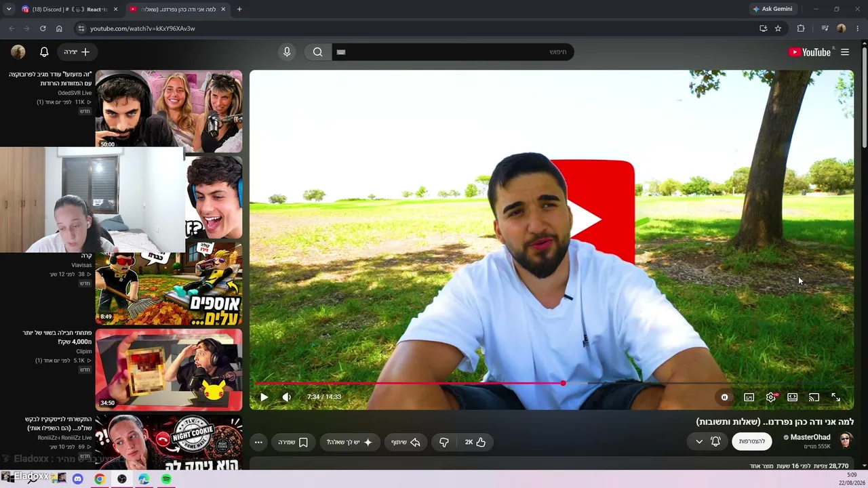Turn on subtitles with the captions icon
Image resolution: width=868 pixels, height=488 pixels.
749,397
